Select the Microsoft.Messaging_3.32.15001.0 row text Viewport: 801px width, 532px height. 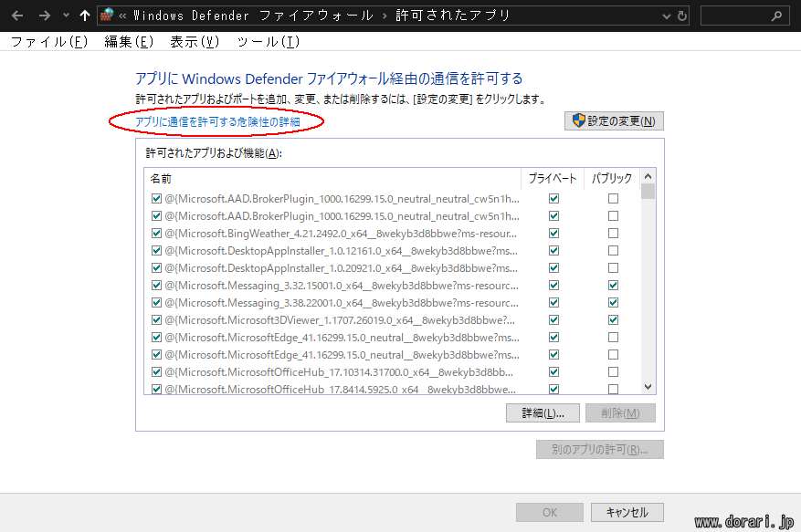342,286
